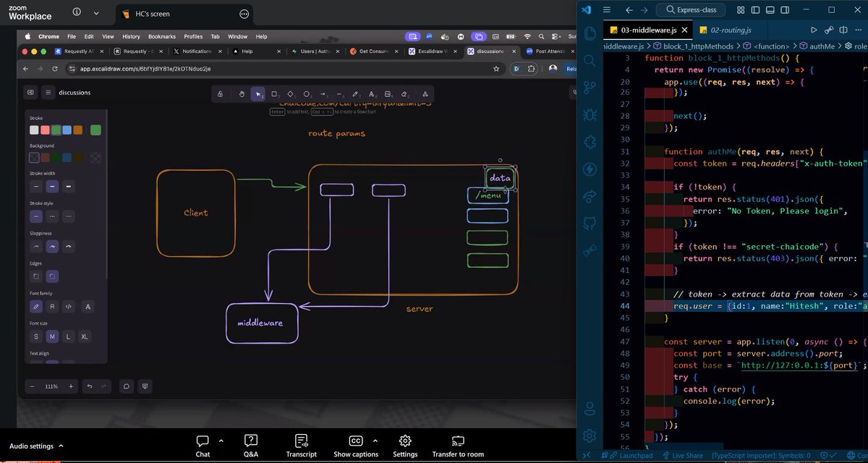The width and height of the screenshot is (868, 463).
Task: Select the Hand pan tool in Excalidraw
Action: click(x=242, y=94)
